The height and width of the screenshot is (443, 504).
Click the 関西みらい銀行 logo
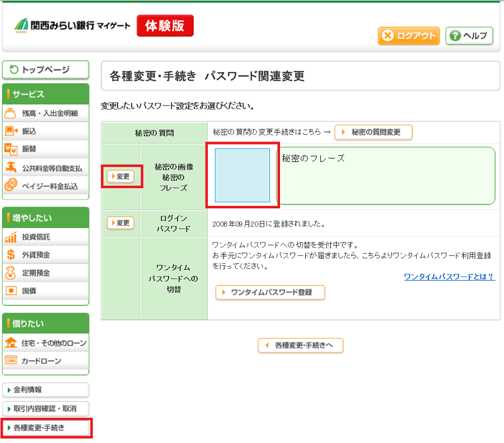73,25
